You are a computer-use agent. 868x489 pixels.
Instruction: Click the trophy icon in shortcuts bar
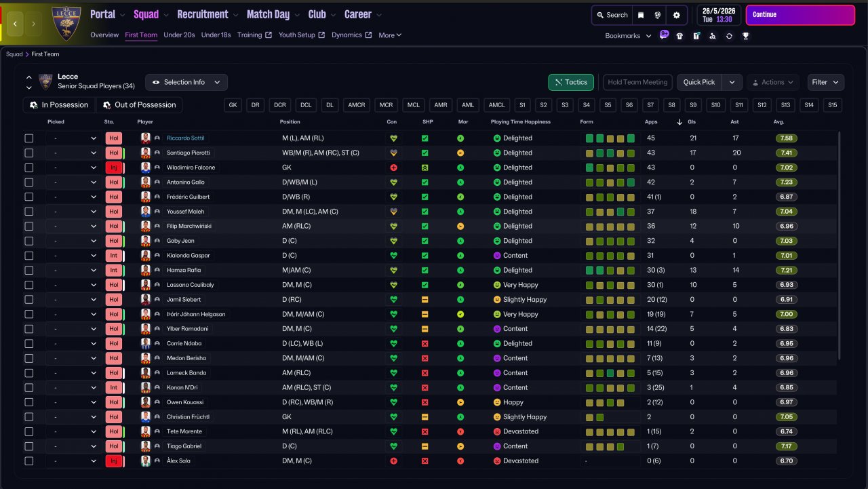pyautogui.click(x=745, y=36)
